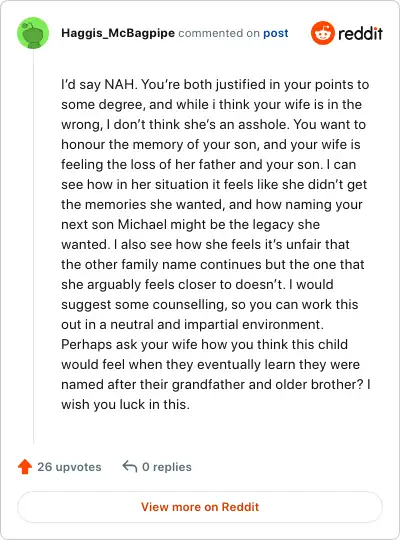
Task: Open the Haggis_McBagpipe username profile link
Action: pos(118,33)
